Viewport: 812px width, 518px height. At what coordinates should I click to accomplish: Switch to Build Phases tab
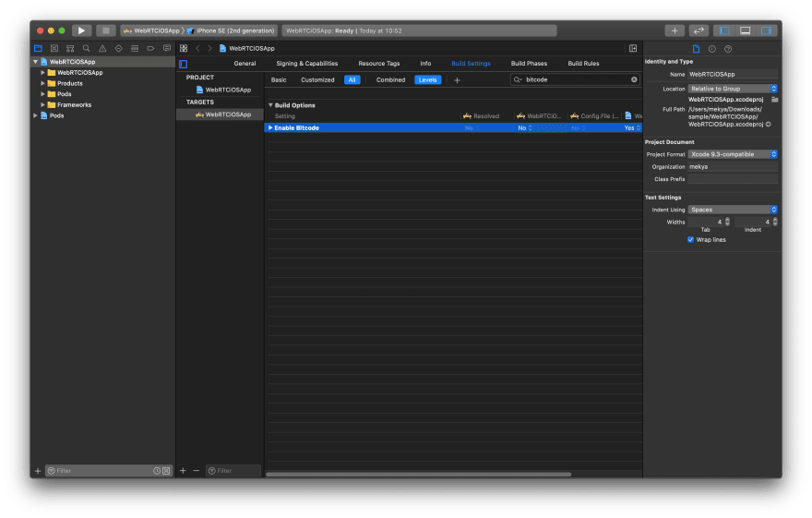click(529, 63)
